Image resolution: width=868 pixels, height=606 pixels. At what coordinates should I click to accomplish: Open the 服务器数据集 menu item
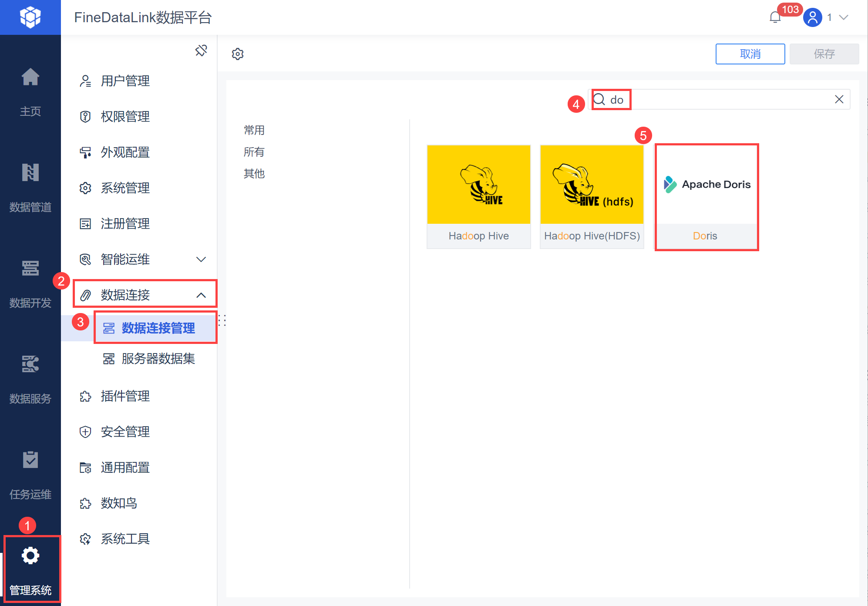tap(158, 359)
